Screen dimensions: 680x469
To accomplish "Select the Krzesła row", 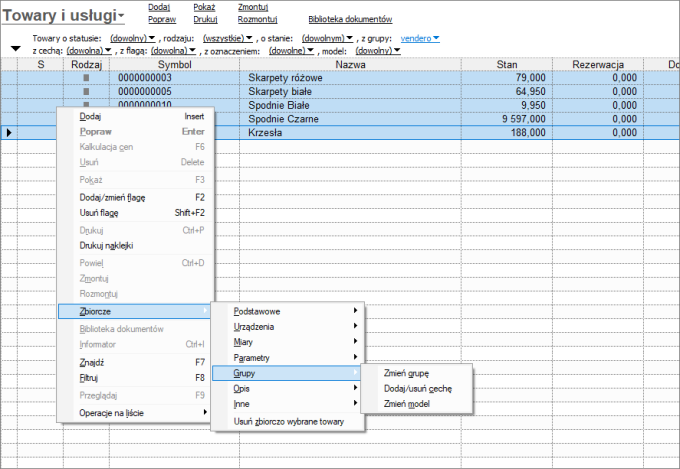I will pyautogui.click(x=340, y=133).
